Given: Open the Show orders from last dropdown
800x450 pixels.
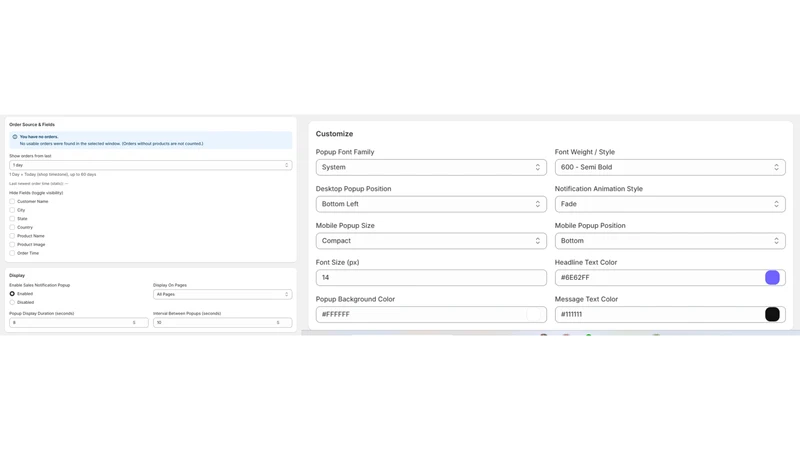Looking at the screenshot, I should coord(151,165).
